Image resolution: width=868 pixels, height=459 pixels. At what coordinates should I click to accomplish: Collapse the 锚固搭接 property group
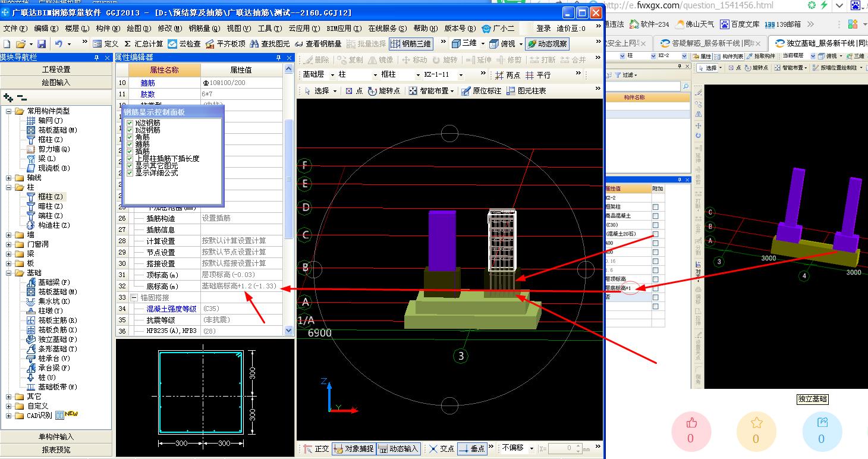click(x=134, y=297)
